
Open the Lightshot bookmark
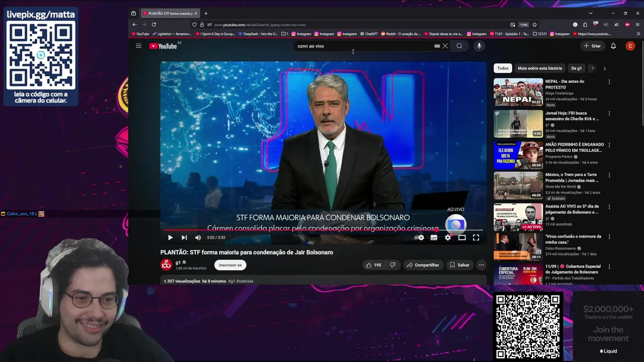[172, 34]
